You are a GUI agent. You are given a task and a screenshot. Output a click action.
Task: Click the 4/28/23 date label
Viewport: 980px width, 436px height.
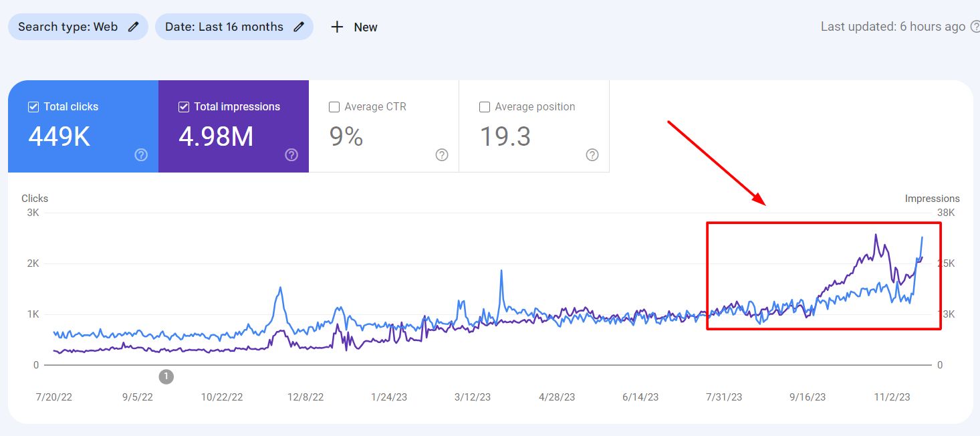tap(557, 397)
